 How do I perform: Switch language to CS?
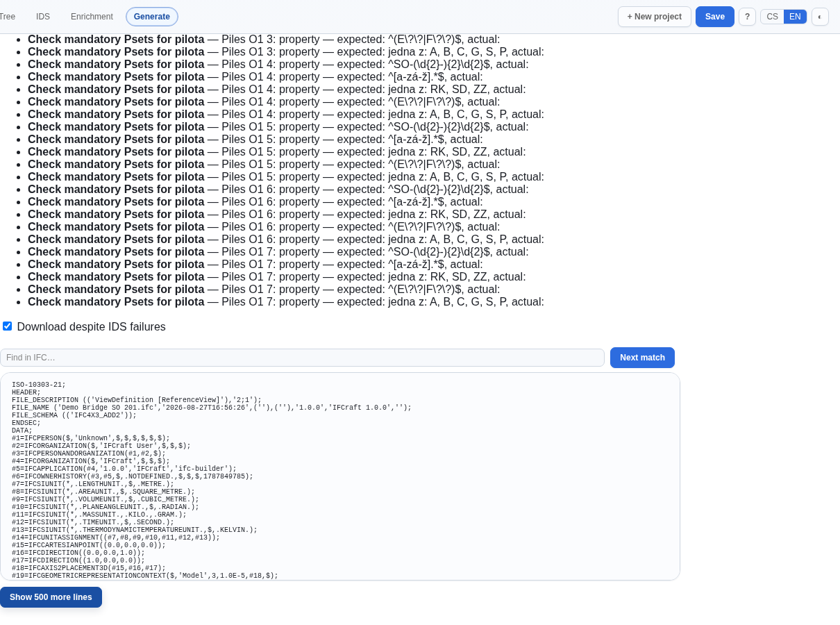[x=772, y=17]
